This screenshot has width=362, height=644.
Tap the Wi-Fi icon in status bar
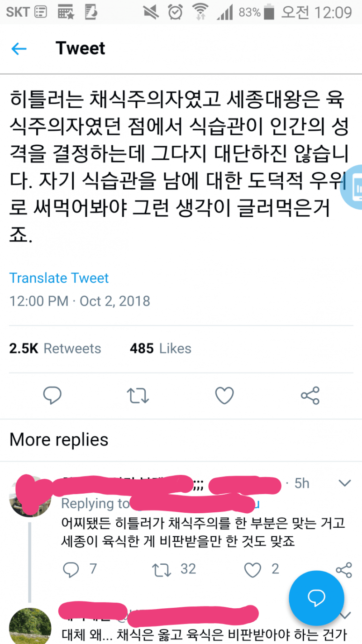[x=199, y=12]
